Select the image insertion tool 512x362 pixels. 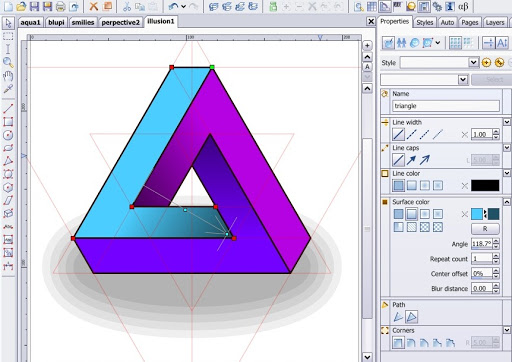point(8,253)
